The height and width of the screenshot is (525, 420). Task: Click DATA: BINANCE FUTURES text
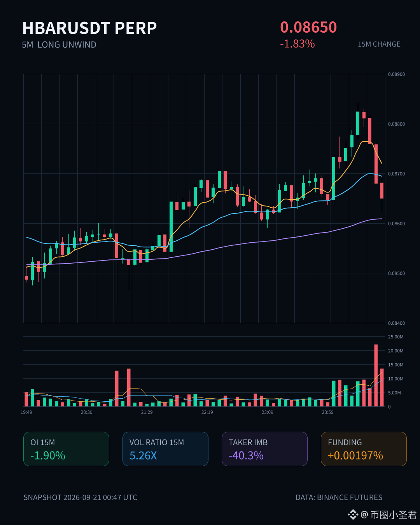click(339, 497)
